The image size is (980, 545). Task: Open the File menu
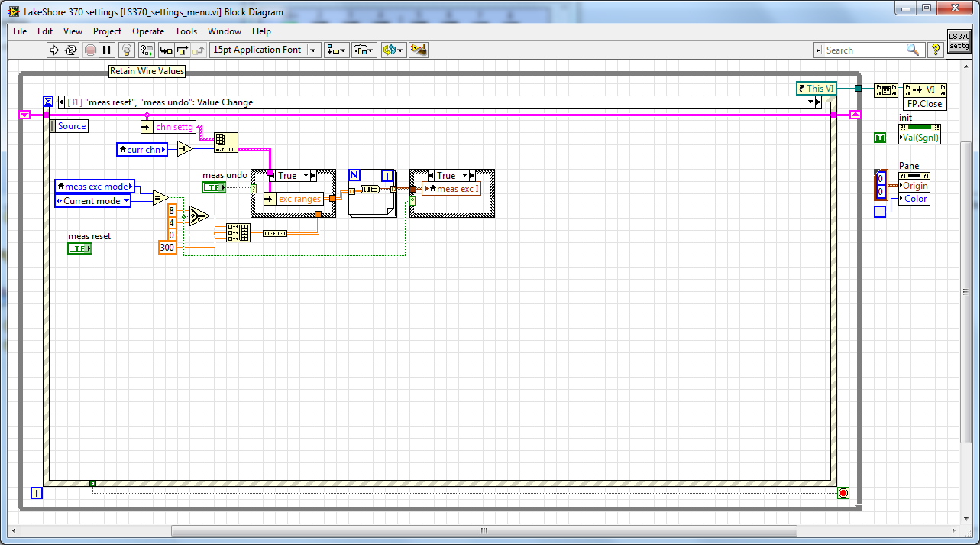point(20,31)
